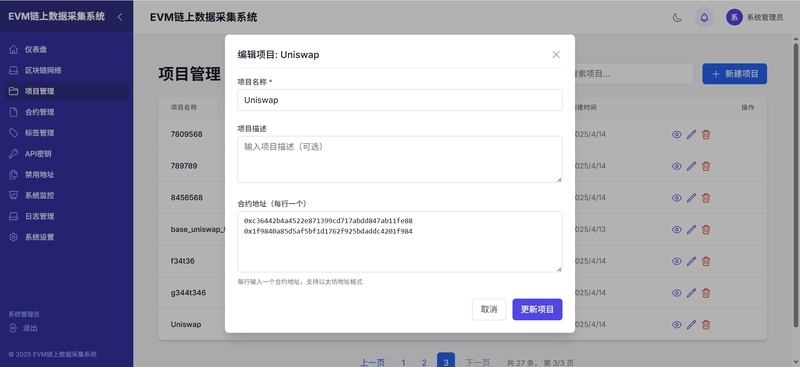Select 项目管理 in the sidebar

click(x=66, y=91)
